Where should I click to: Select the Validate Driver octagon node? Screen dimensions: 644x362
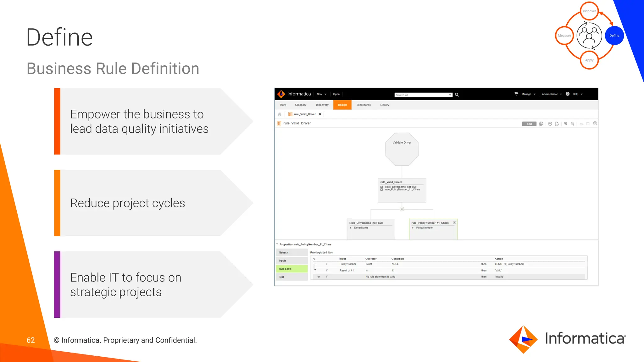click(402, 149)
